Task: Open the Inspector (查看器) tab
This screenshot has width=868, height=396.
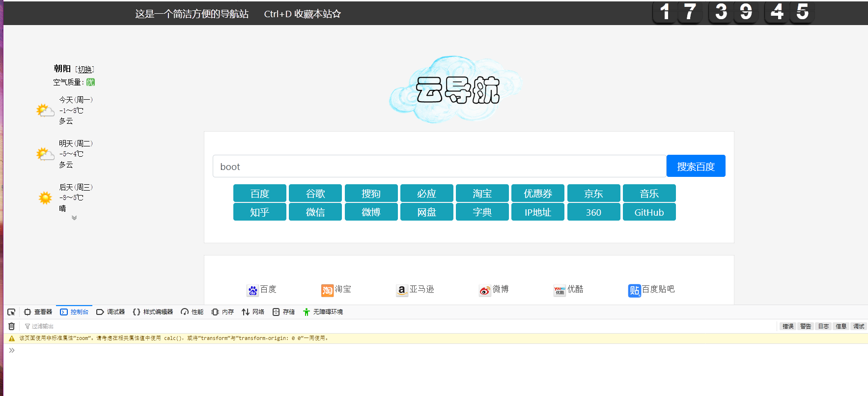Action: [38, 312]
